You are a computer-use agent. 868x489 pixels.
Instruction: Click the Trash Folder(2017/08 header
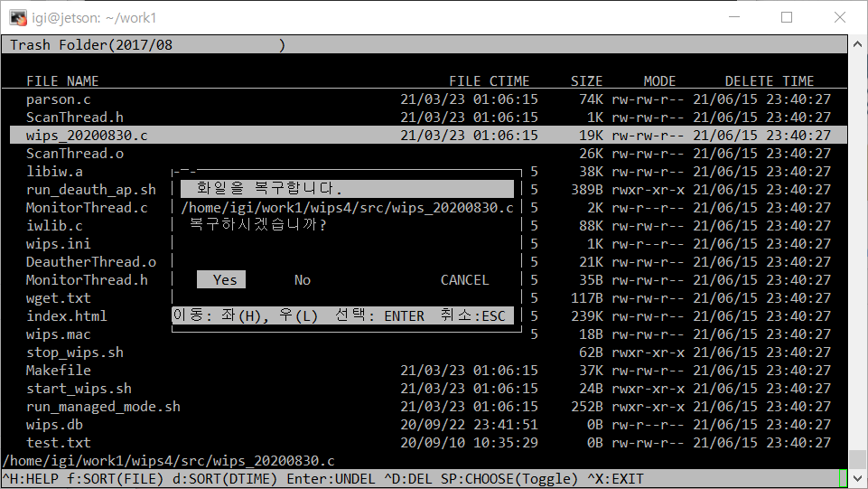pos(91,45)
